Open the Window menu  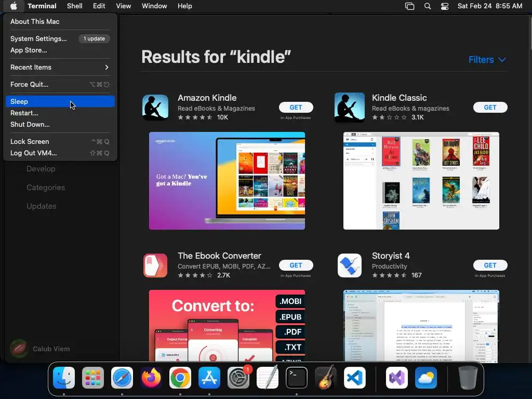tap(154, 6)
